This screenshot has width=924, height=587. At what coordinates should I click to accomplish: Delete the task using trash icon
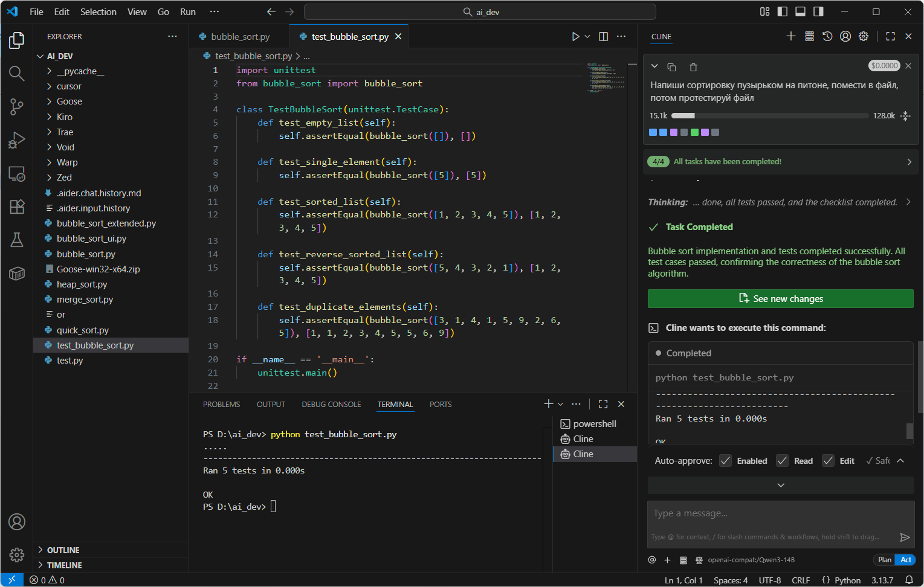693,67
